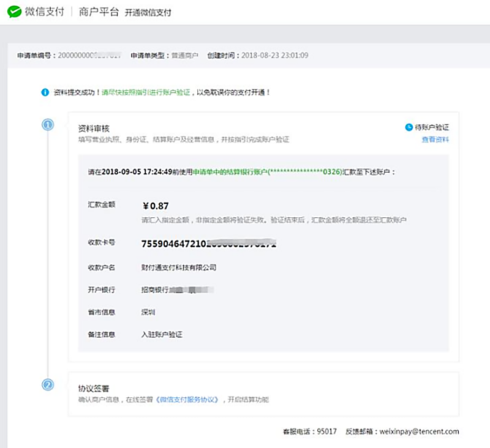Click the customer service phone 95017

(327, 431)
